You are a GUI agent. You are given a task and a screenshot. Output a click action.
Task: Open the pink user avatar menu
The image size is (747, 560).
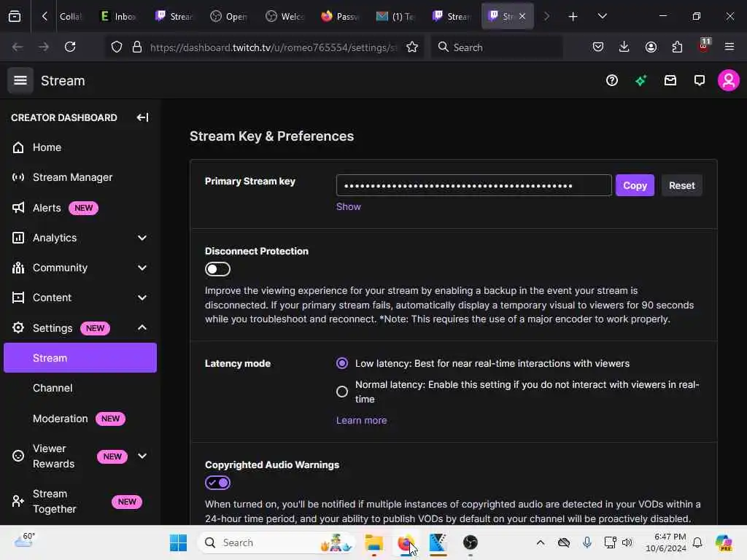click(x=729, y=80)
